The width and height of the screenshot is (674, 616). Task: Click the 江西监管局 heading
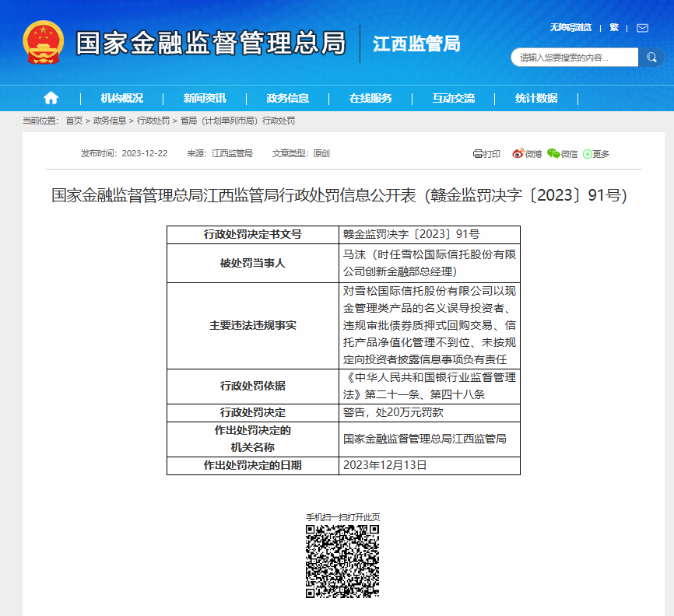pos(416,44)
